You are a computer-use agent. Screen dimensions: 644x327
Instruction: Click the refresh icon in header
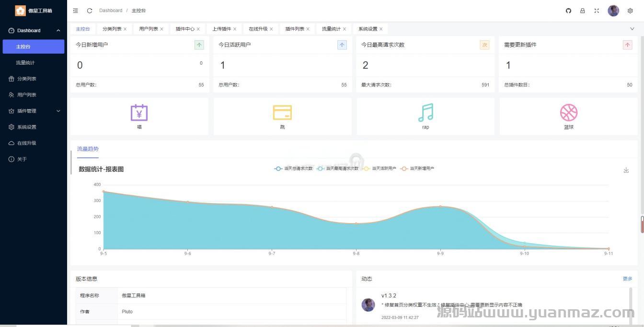click(90, 11)
